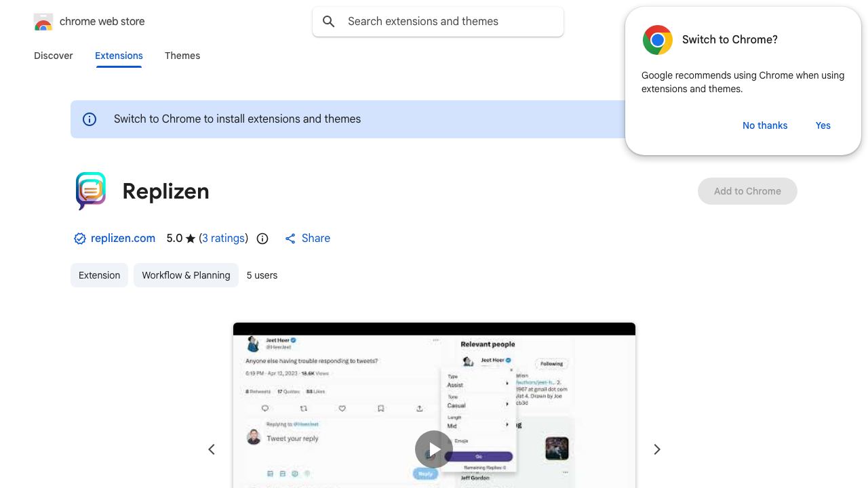The width and height of the screenshot is (868, 488).
Task: Focus the Search extensions and themes field
Action: point(438,22)
